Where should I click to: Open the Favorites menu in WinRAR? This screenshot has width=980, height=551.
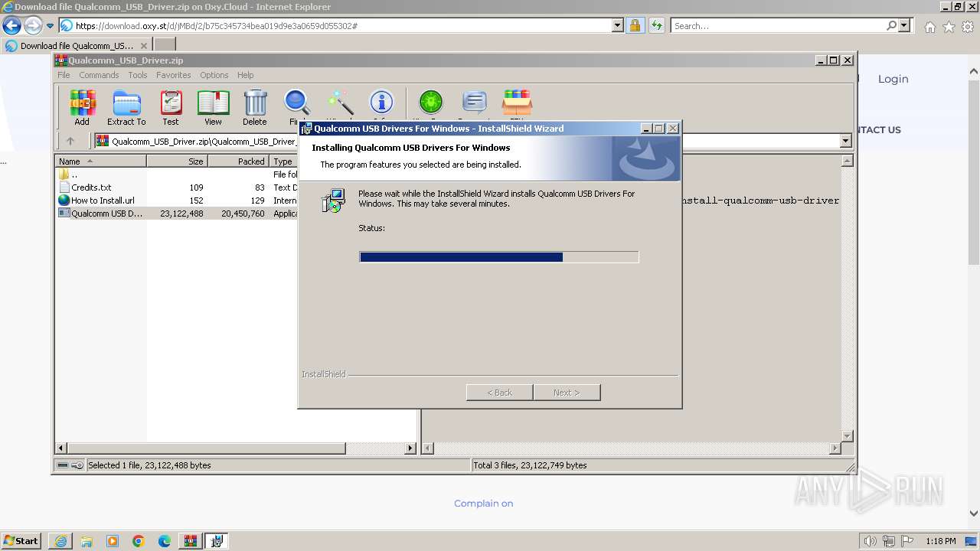tap(174, 75)
